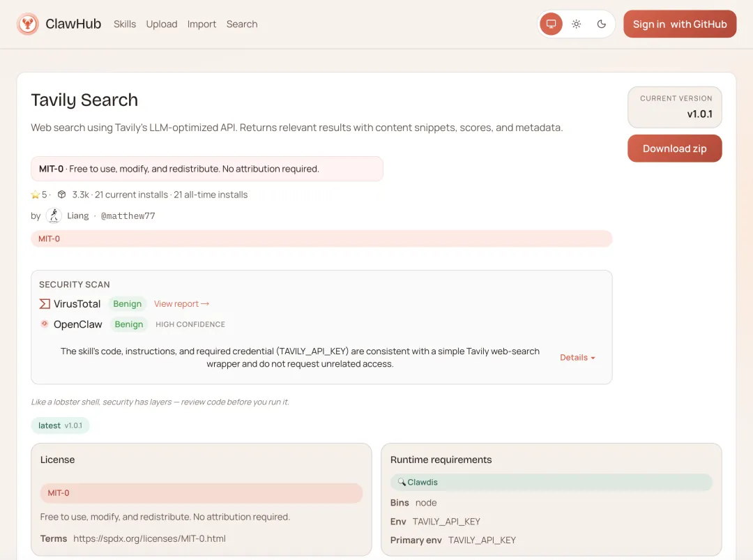This screenshot has width=753, height=560.
Task: Click the Runtime requirements heading
Action: [x=441, y=460]
